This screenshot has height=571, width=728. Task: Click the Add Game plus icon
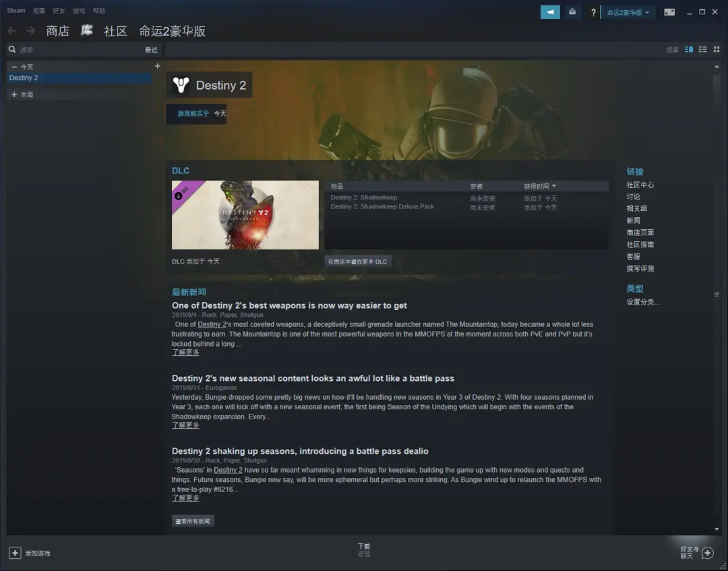(15, 553)
